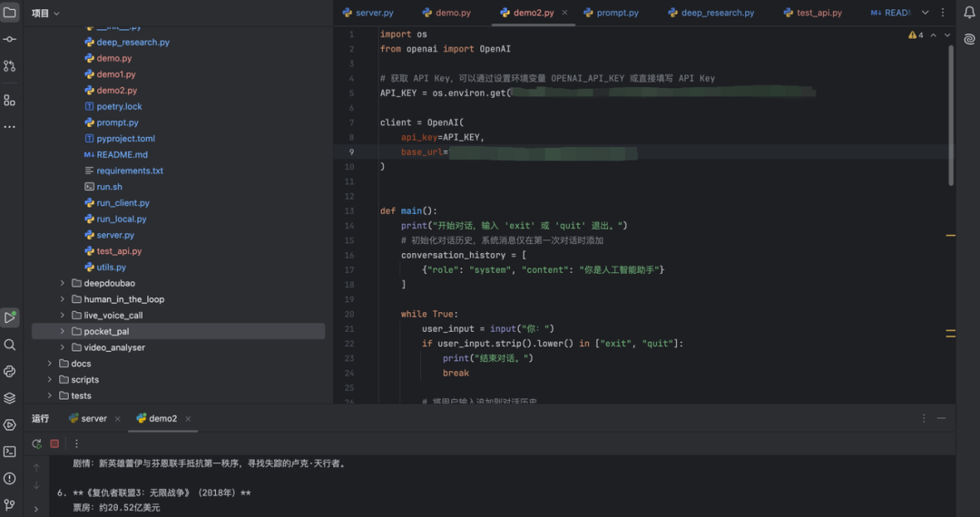
Task: Open the Commit tool window
Action: [x=10, y=39]
